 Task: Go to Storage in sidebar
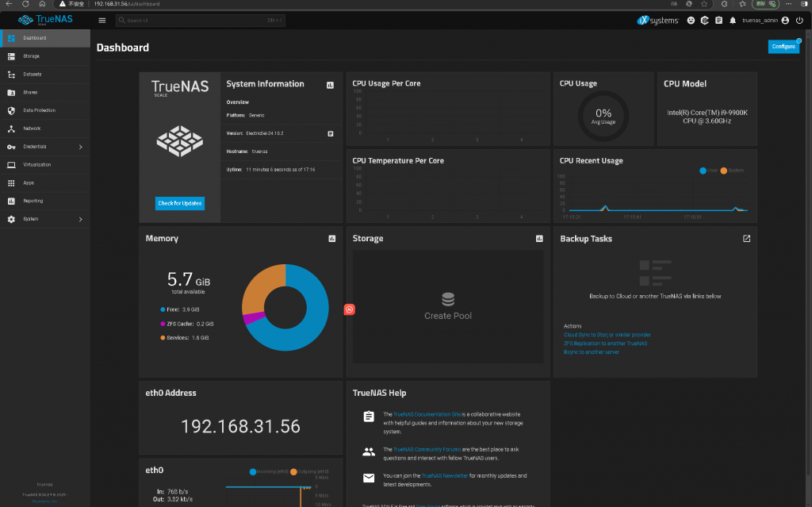pyautogui.click(x=32, y=56)
